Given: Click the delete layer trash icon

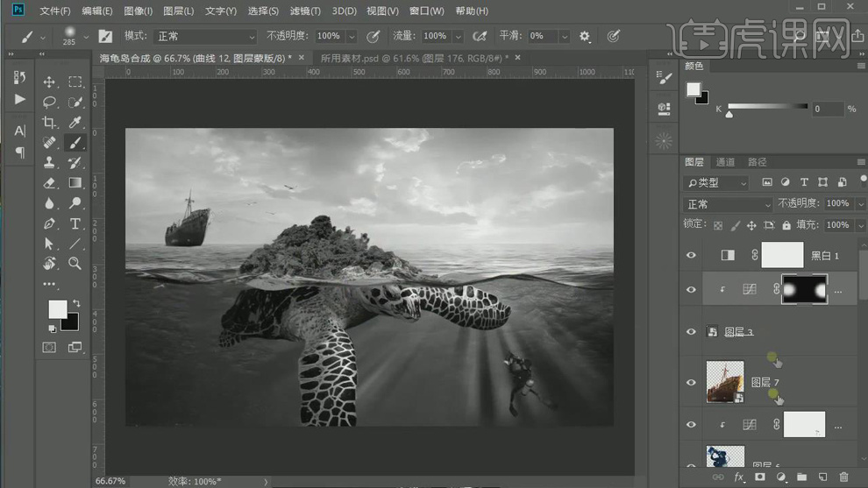Looking at the screenshot, I should [x=843, y=477].
